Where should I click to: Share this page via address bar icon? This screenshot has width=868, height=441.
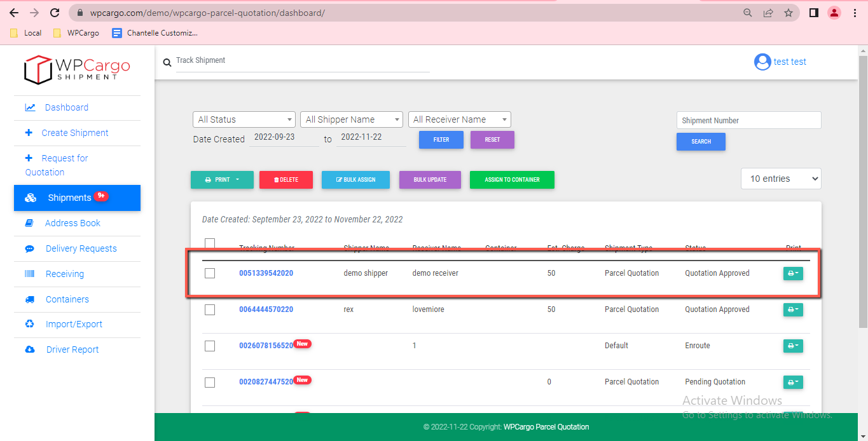[x=768, y=13]
